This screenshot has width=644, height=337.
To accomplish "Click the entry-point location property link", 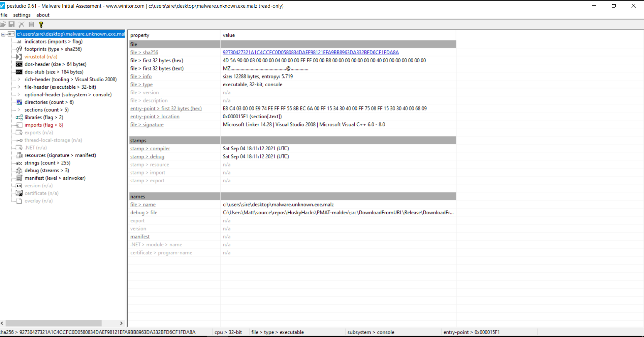I will coord(155,117).
